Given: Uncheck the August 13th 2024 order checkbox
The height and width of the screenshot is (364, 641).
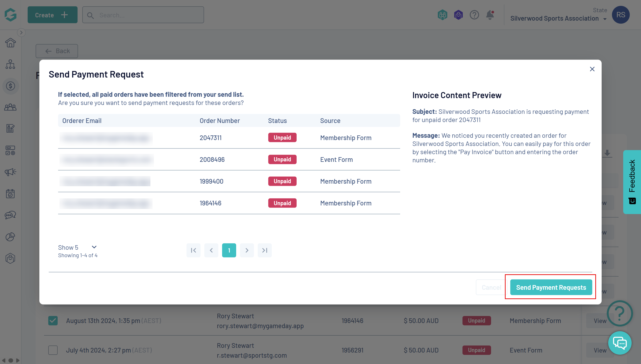Looking at the screenshot, I should (x=53, y=320).
